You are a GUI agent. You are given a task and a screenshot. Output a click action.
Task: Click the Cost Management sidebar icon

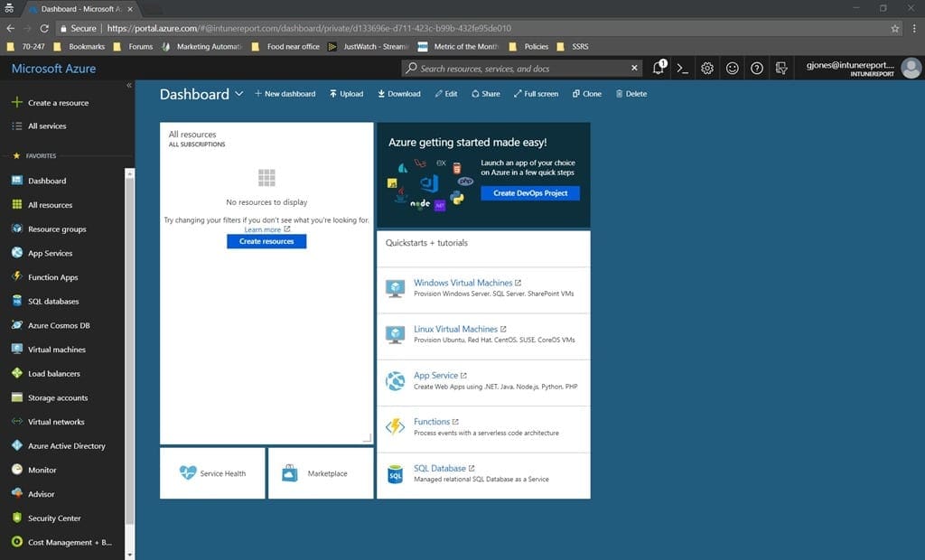click(17, 542)
